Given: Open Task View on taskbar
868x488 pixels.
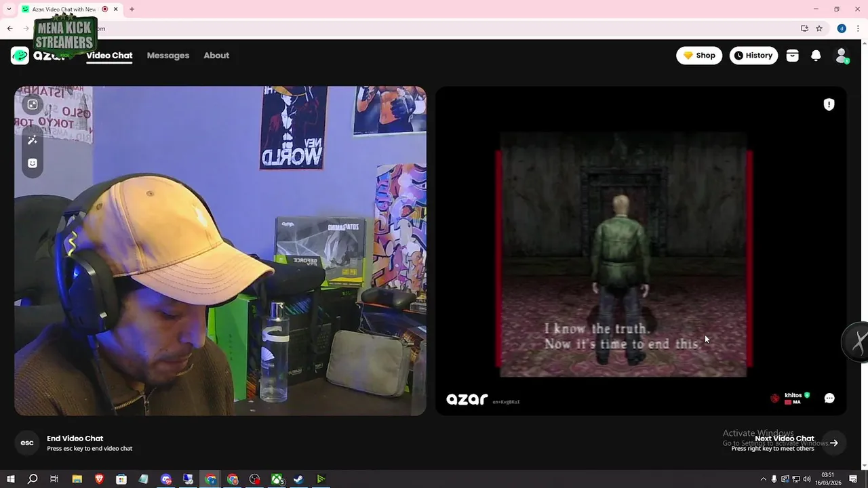Looking at the screenshot, I should click(x=54, y=479).
